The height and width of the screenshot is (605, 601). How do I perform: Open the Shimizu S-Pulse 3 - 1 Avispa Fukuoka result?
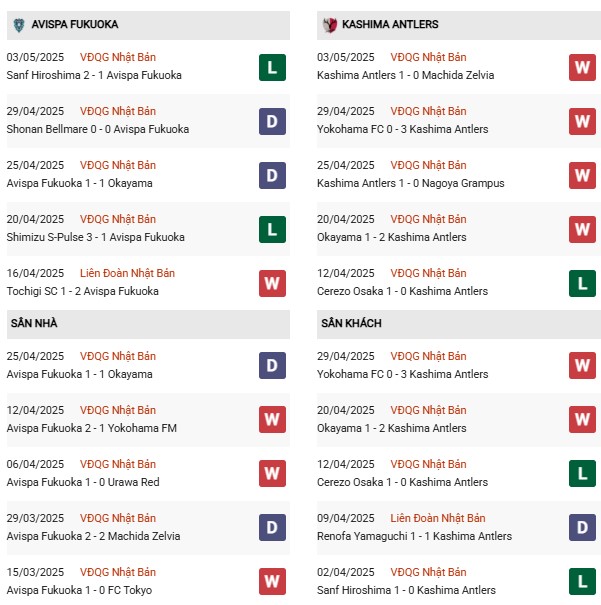[x=96, y=237]
